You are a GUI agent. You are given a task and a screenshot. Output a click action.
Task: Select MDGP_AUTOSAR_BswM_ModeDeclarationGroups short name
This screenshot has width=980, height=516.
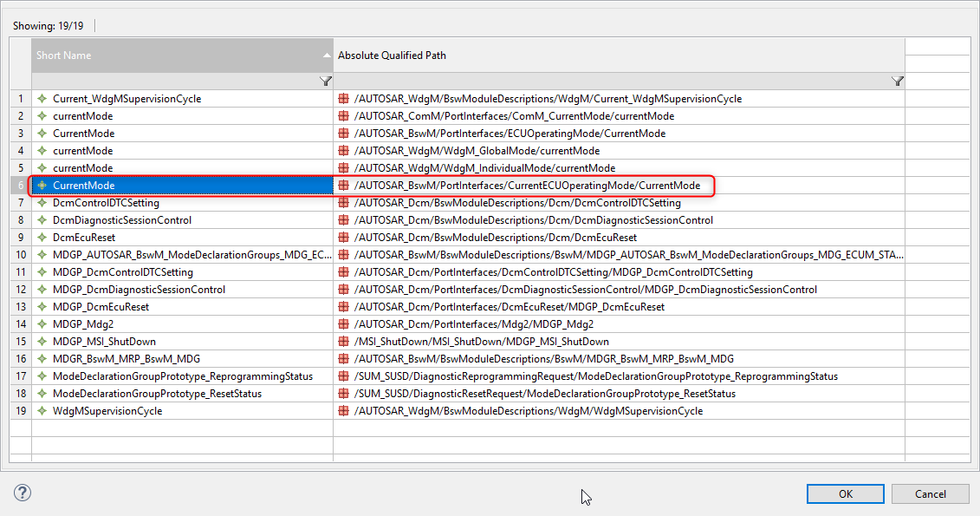tap(191, 255)
